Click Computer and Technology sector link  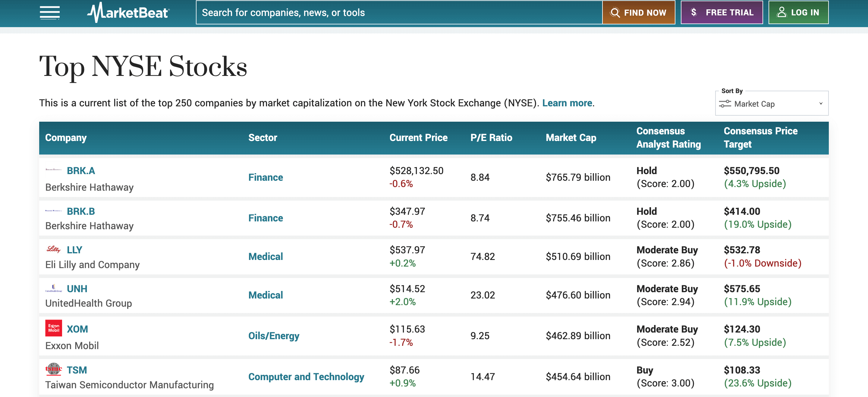click(x=306, y=377)
